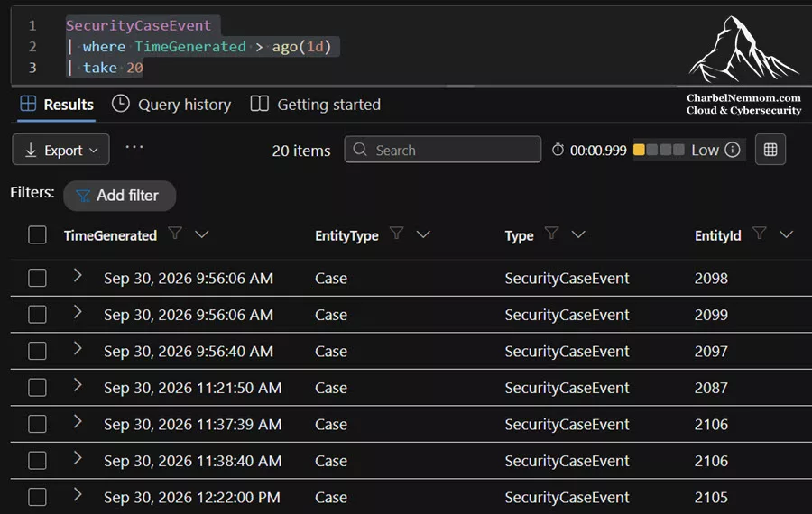The image size is (812, 514).
Task: Click SecurityCaseEvent cell in the 2105 row
Action: click(x=567, y=498)
